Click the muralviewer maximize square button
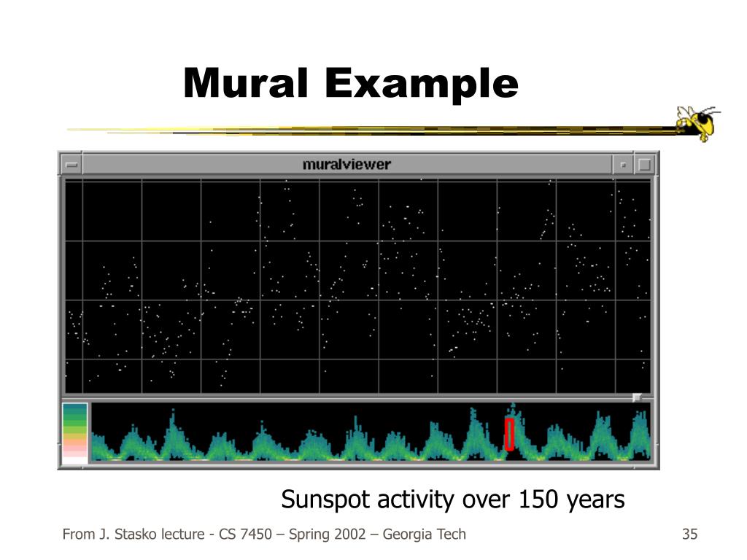 click(644, 165)
